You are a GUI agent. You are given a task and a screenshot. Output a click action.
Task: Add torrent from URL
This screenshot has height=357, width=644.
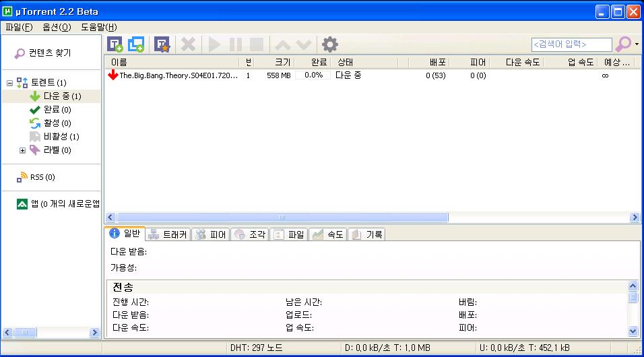136,44
